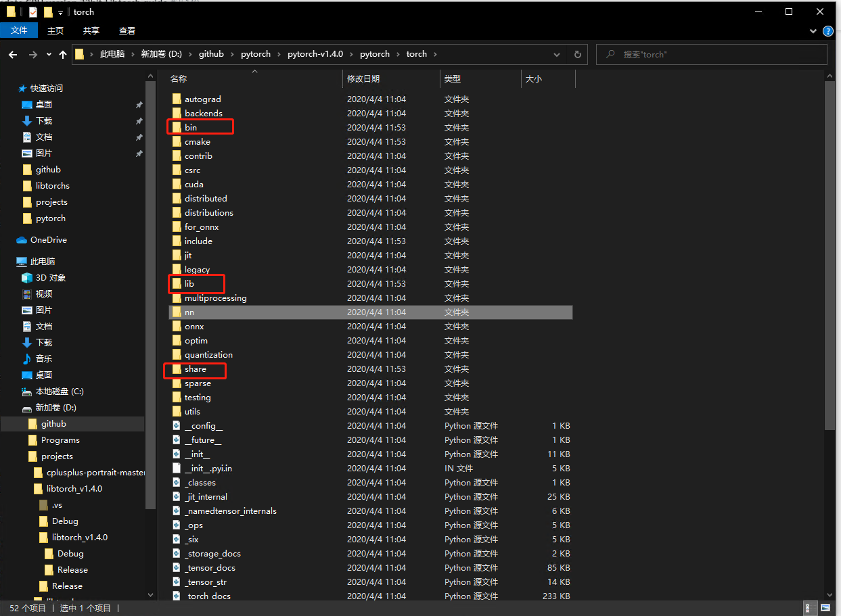841x616 pixels.
Task: Expand the address bar history dropdown
Action: [x=556, y=54]
